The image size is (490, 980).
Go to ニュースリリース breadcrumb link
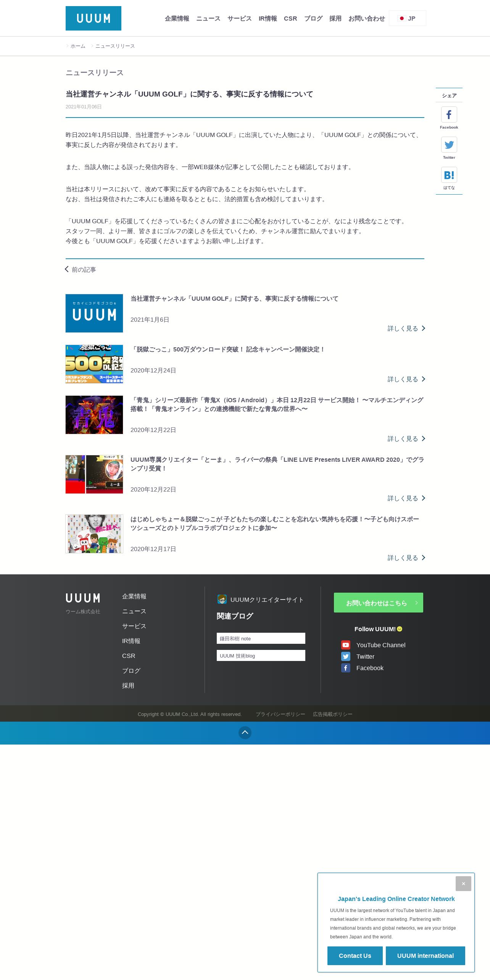(x=115, y=46)
